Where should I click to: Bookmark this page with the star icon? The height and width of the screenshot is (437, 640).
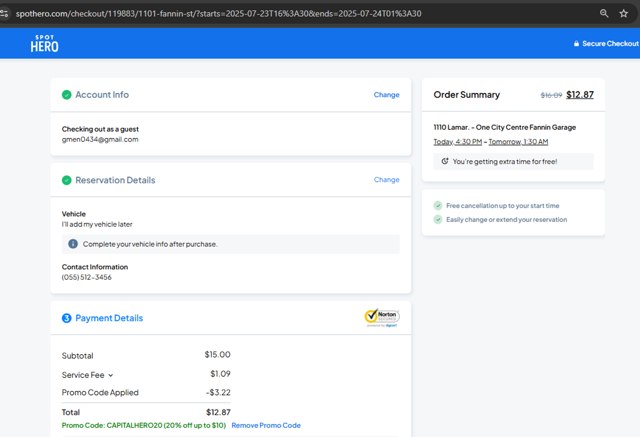point(624,13)
